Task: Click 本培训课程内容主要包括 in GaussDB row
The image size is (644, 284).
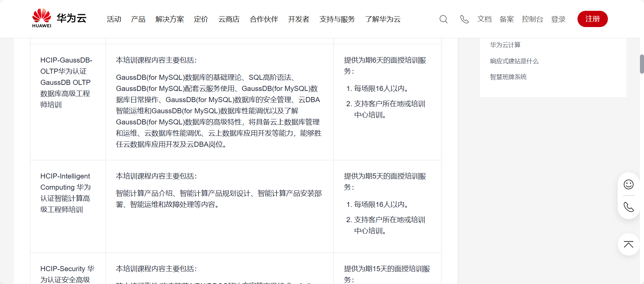Action: click(156, 60)
